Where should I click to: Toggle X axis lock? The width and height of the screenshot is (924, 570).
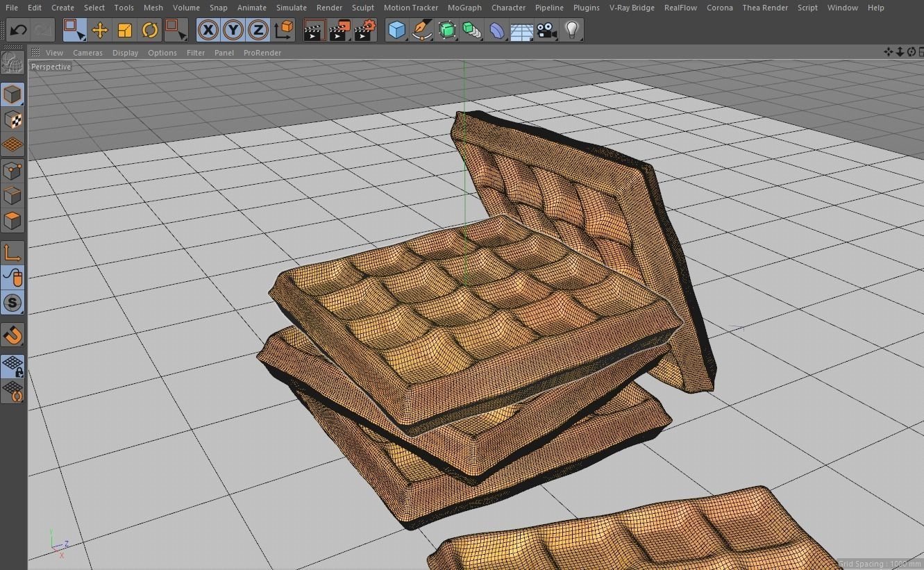[208, 30]
